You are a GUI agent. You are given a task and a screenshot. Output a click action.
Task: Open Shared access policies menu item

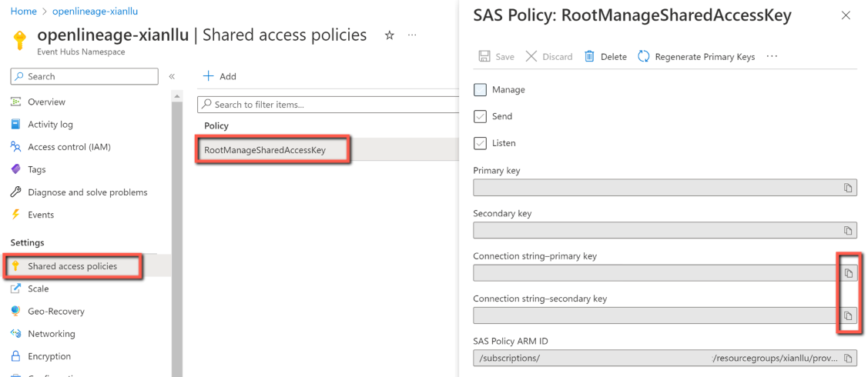pyautogui.click(x=72, y=266)
